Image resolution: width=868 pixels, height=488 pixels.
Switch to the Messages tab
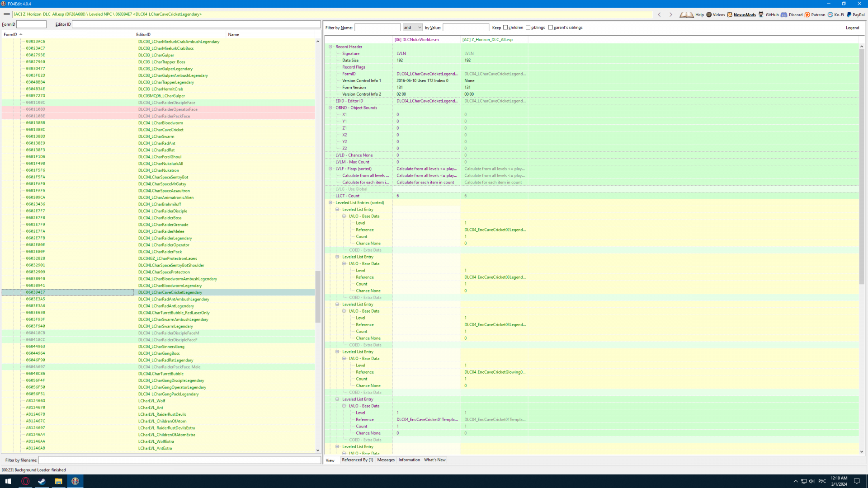pyautogui.click(x=386, y=460)
